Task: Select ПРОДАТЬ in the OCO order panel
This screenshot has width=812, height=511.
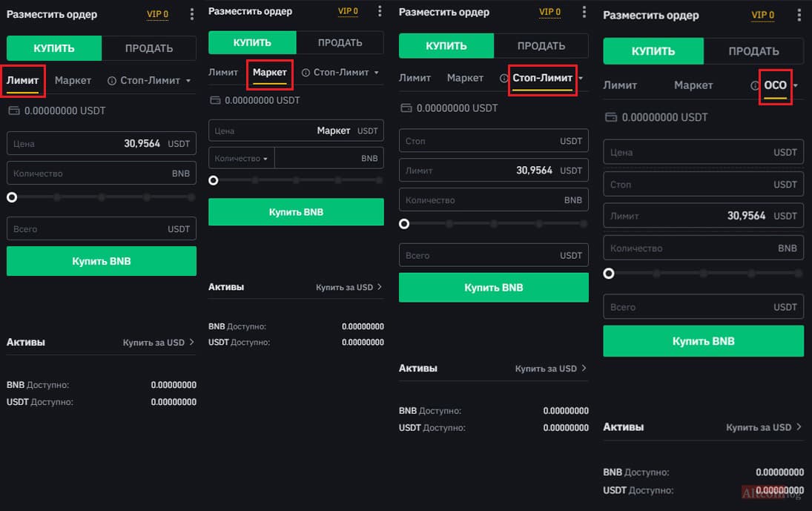Action: (x=753, y=51)
